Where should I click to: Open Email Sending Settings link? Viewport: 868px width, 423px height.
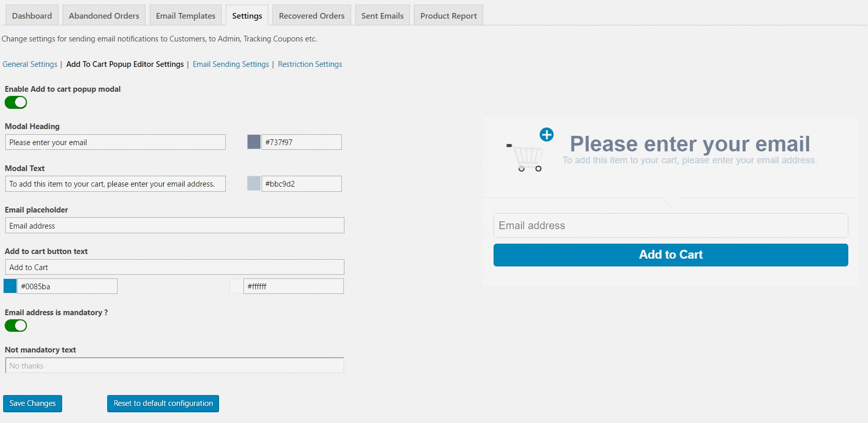pyautogui.click(x=231, y=64)
